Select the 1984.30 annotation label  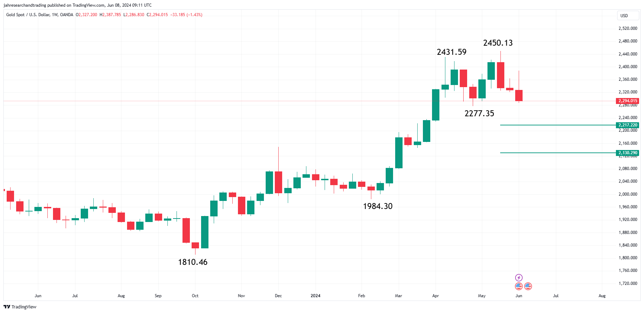pos(378,206)
